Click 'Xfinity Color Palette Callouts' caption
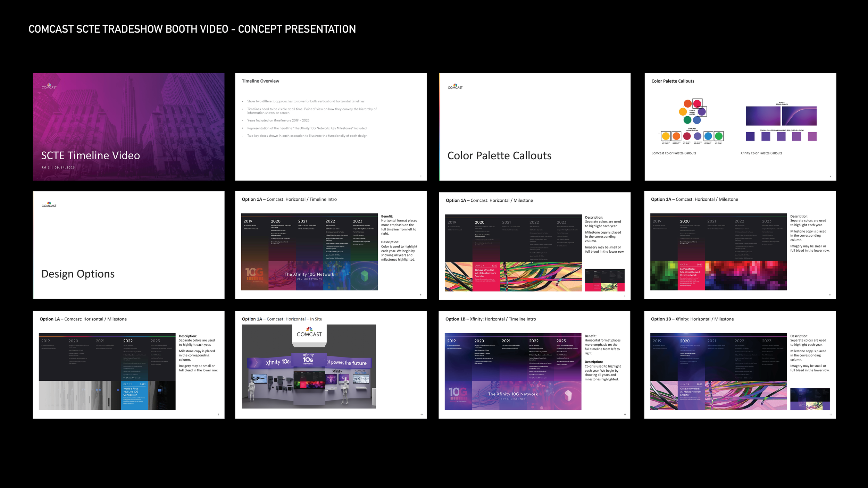Screen dimensions: 868x488 click(x=761, y=153)
